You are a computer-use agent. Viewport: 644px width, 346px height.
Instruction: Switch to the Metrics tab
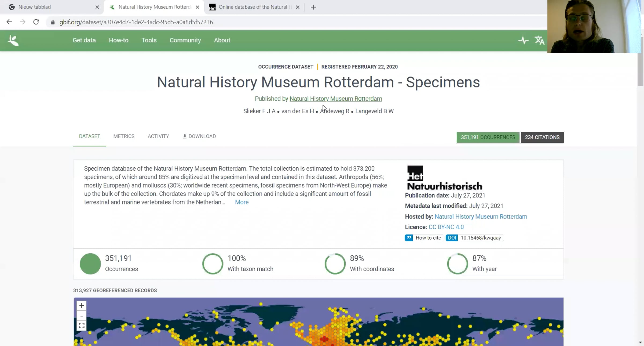[x=124, y=136]
